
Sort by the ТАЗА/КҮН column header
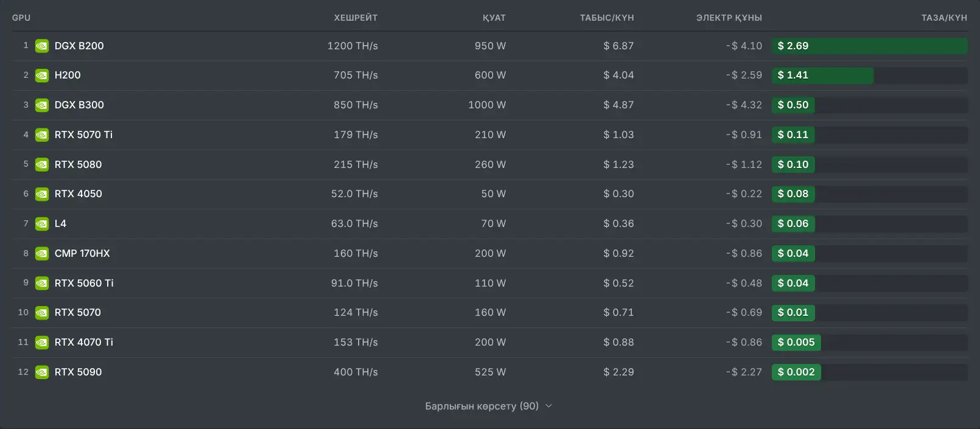(x=944, y=18)
